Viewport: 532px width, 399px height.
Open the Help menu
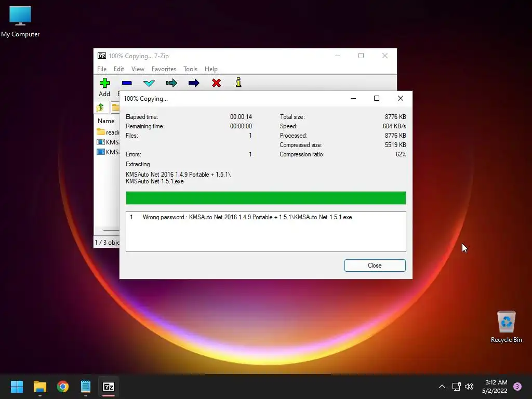coord(211,69)
